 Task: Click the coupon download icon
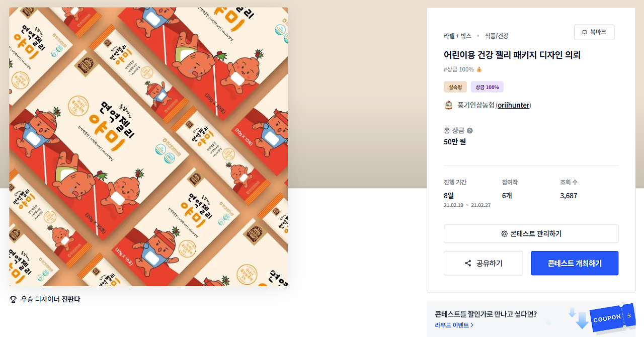(x=629, y=315)
